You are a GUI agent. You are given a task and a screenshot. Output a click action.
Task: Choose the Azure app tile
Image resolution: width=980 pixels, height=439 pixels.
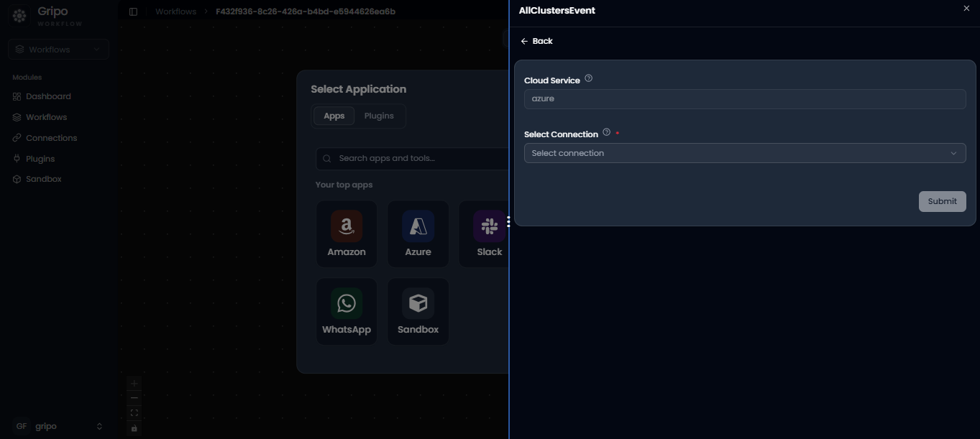tap(418, 234)
